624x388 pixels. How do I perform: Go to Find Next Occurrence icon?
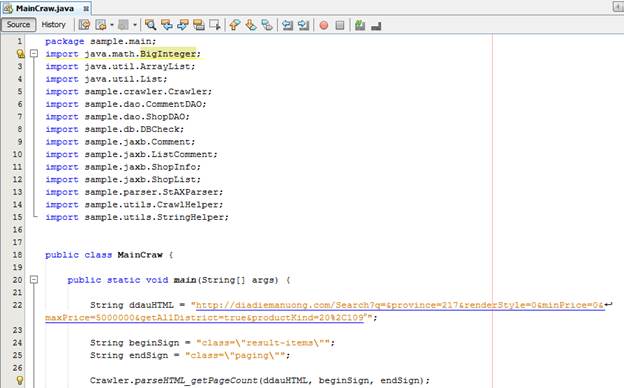click(x=183, y=25)
